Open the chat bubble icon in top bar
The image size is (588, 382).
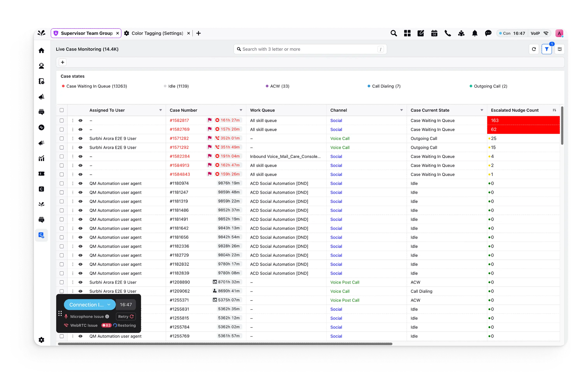[x=488, y=33]
